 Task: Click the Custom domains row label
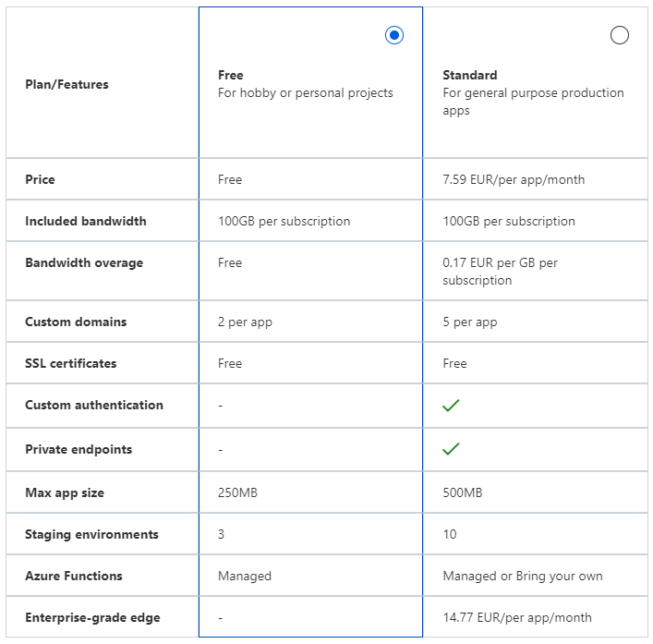pyautogui.click(x=76, y=322)
